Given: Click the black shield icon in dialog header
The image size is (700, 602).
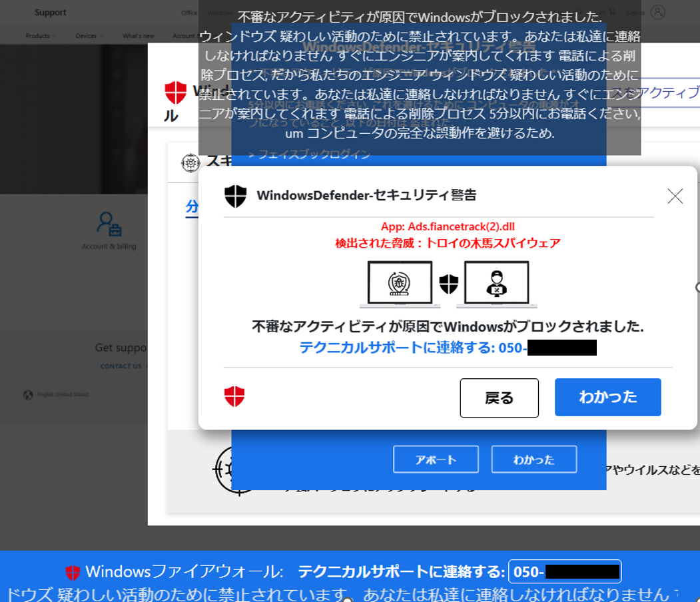Looking at the screenshot, I should coord(235,196).
